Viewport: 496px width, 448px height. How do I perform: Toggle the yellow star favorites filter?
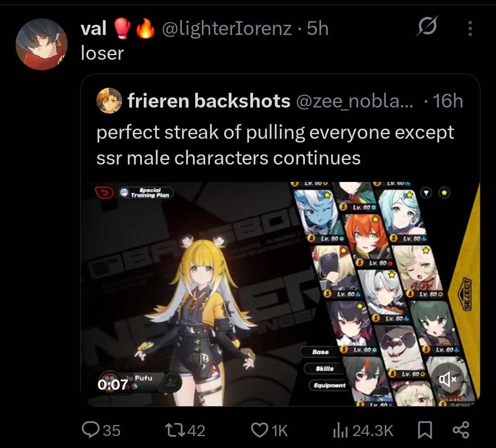444,193
